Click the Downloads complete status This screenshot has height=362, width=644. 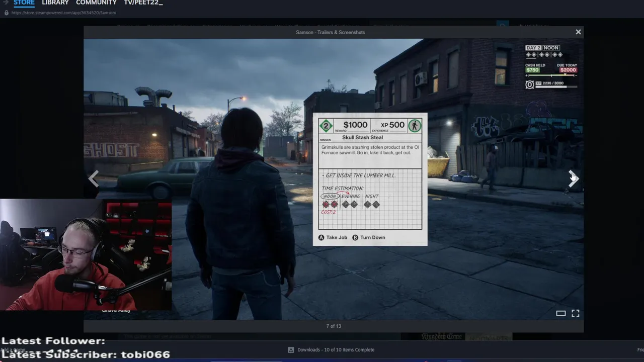click(x=336, y=349)
